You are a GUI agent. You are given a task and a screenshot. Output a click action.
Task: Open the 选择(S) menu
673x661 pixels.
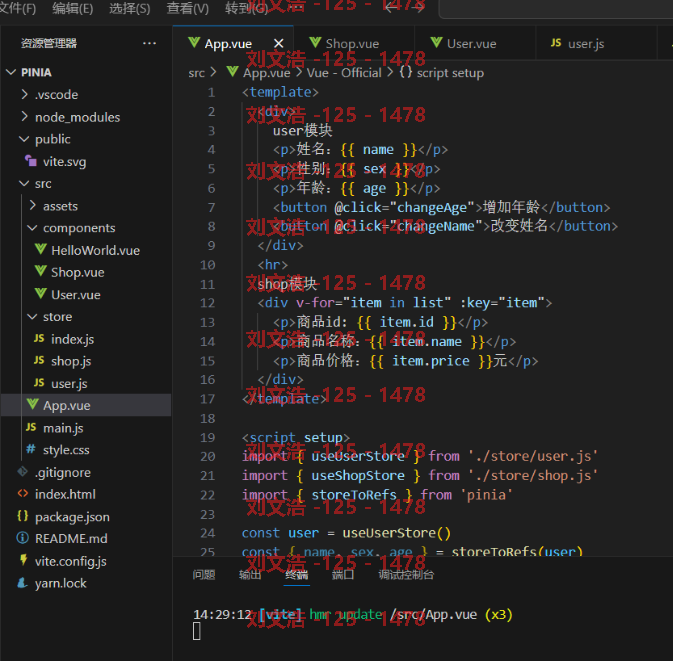(130, 8)
